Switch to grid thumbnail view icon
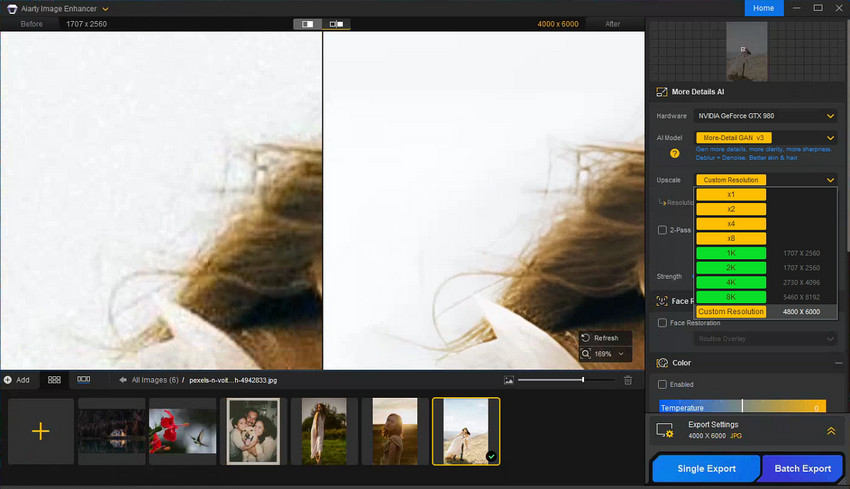The height and width of the screenshot is (489, 850). (54, 380)
